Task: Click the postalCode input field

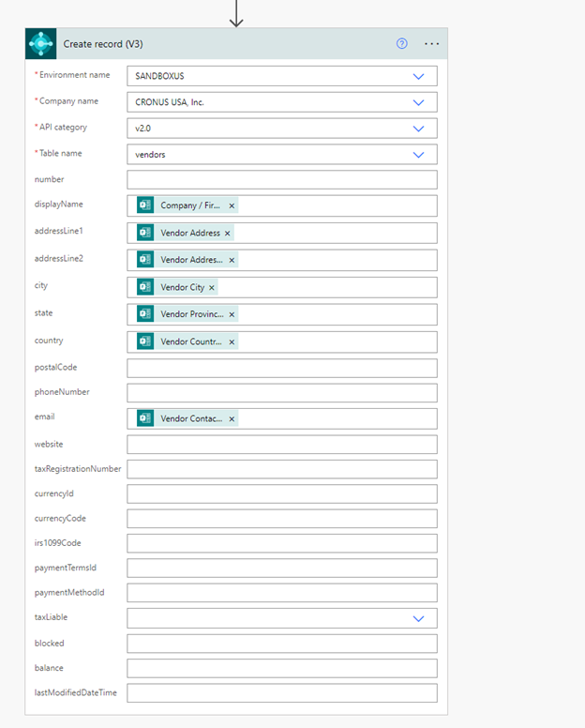Action: (282, 368)
